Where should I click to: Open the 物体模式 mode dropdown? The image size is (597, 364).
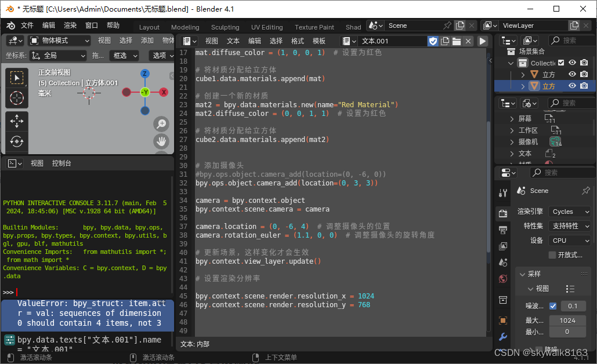click(x=60, y=41)
